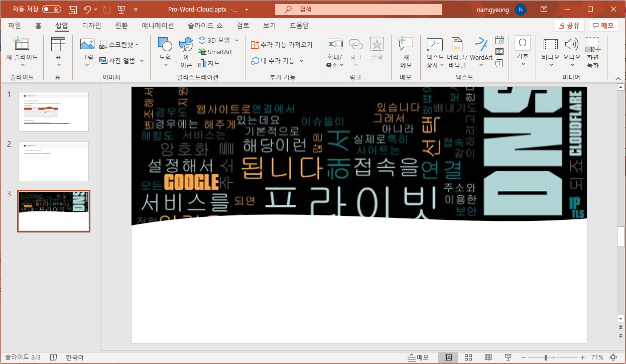Open the WordArt gallery

point(481,52)
